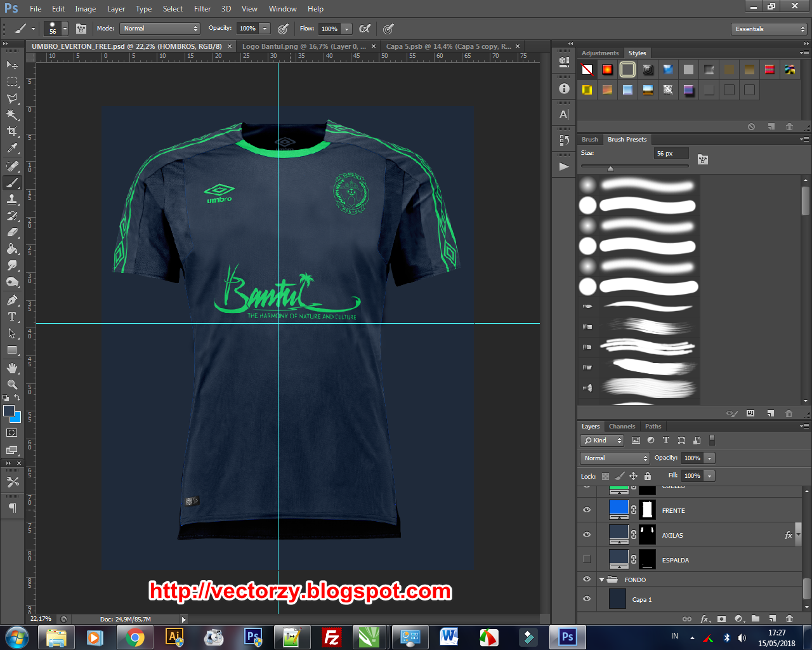
Task: Delete layer using Layers trash icon
Action: (789, 619)
